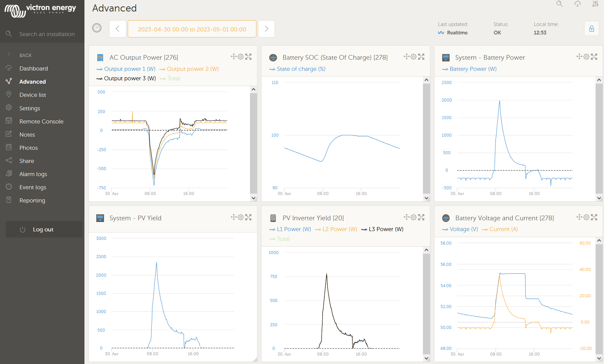Expand Battery SOC widget to fullscreen

tap(421, 57)
